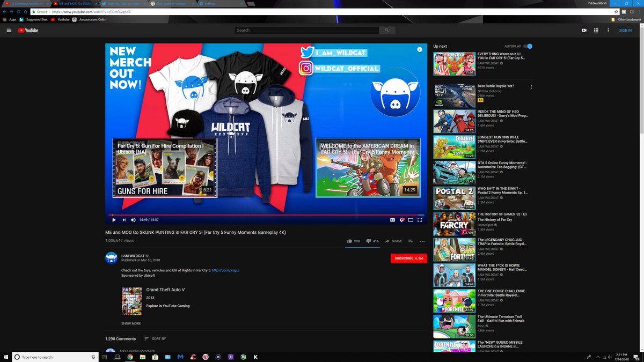Open the Other bookmarks folder
644x362 pixels.
click(x=626, y=19)
